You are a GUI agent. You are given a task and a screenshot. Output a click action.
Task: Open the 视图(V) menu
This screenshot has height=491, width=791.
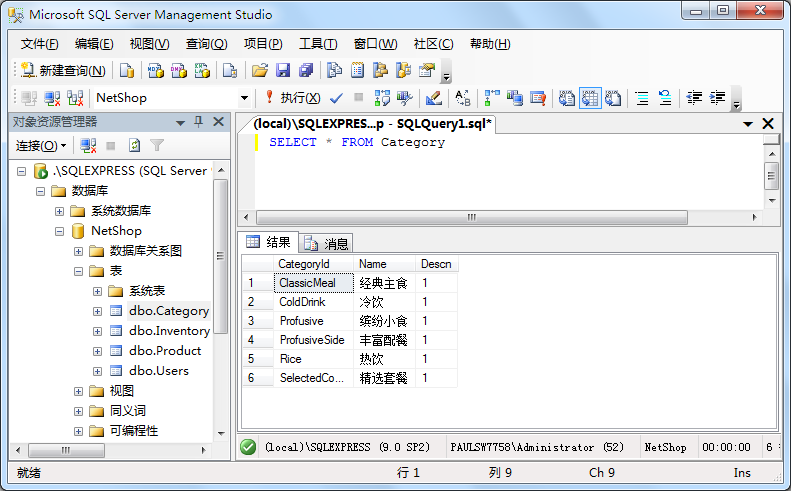149,44
